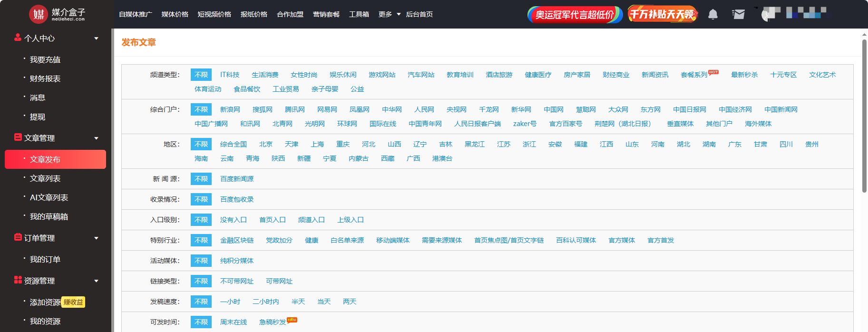868x332 pixels.
Task: Choose 周末在线 filter
Action: [x=234, y=322]
